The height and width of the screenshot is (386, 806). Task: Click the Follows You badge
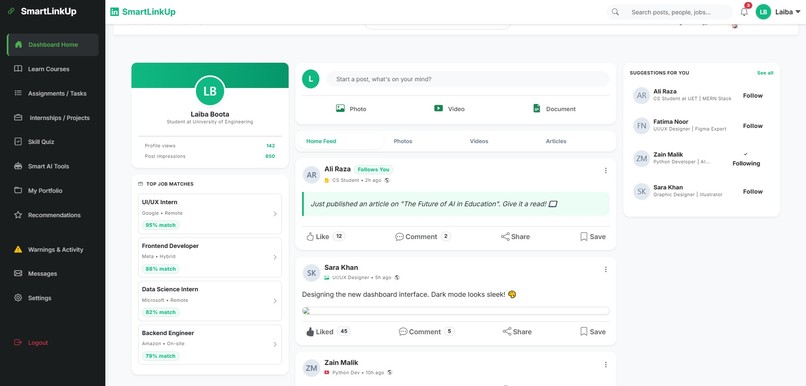click(x=374, y=170)
